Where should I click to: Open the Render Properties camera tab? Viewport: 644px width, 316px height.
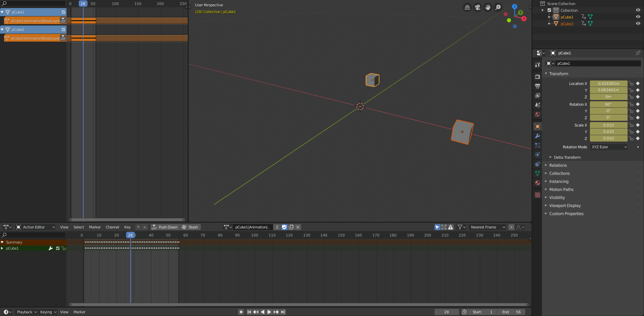537,76
